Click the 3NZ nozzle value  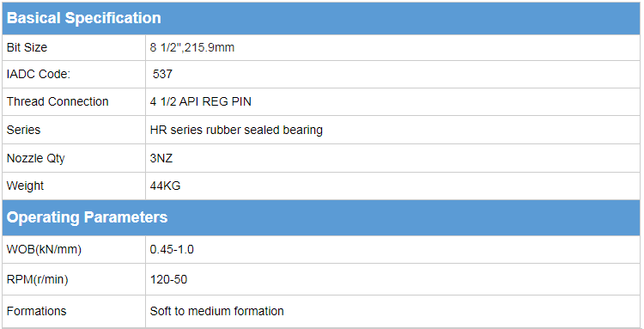(x=161, y=158)
